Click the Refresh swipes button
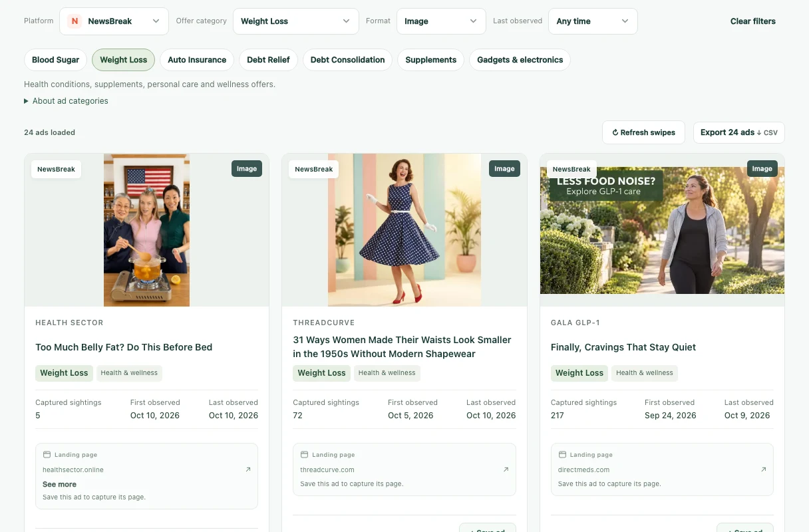Viewport: 809px width, 532px height. (x=643, y=132)
